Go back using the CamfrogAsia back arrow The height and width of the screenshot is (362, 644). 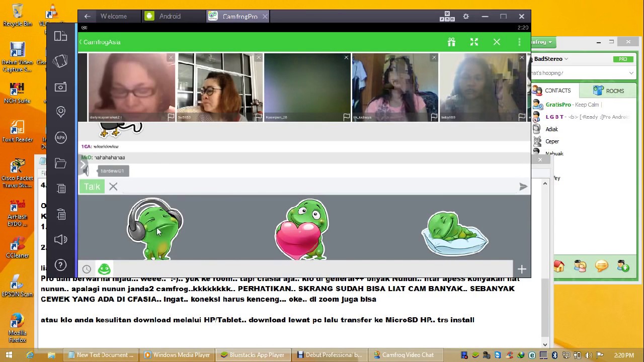pos(80,42)
